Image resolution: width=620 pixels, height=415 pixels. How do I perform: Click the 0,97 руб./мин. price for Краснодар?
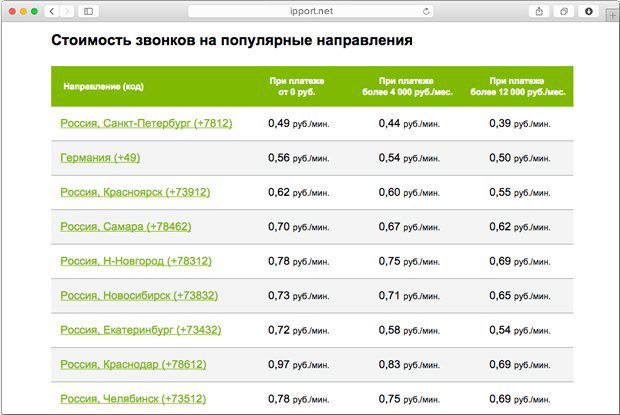click(299, 364)
